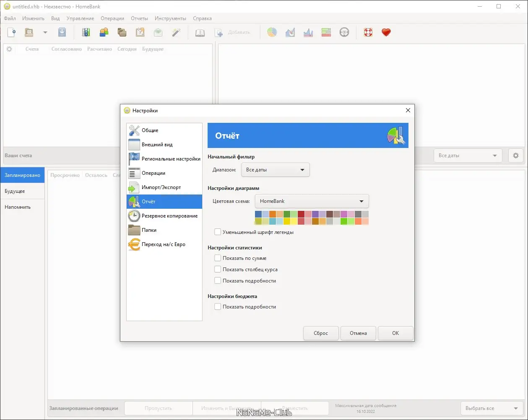Screen dimensions: 528x420
Task: Save the file with toolbar save icon
Action: tap(62, 32)
